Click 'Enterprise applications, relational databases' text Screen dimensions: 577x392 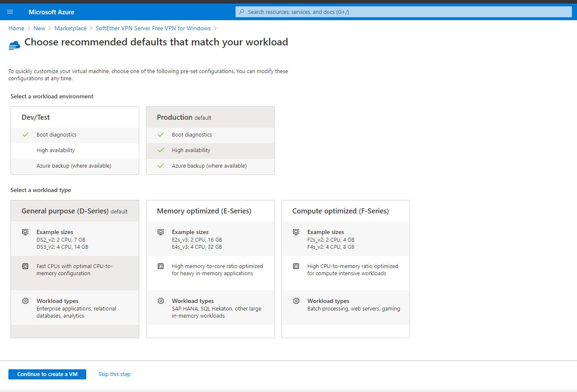click(77, 312)
